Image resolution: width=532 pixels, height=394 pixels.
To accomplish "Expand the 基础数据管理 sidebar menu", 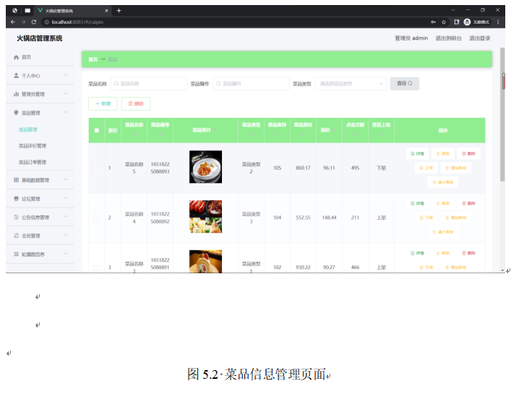I will pos(40,180).
